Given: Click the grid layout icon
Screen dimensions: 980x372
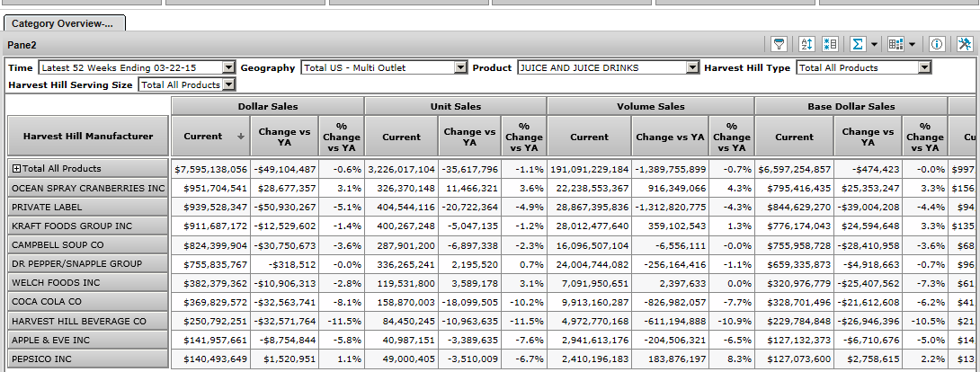Looking at the screenshot, I should point(895,44).
